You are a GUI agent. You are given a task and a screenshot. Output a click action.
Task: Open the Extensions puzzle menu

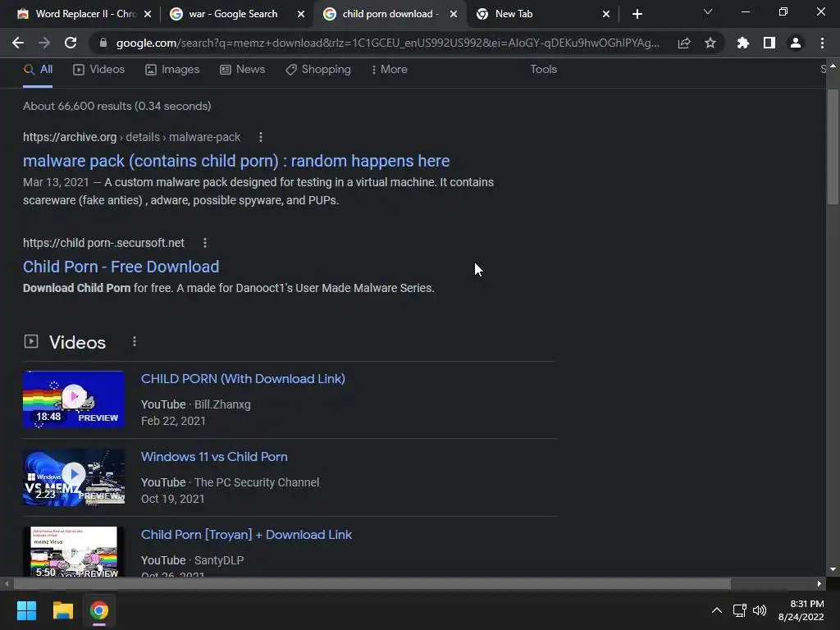point(743,43)
